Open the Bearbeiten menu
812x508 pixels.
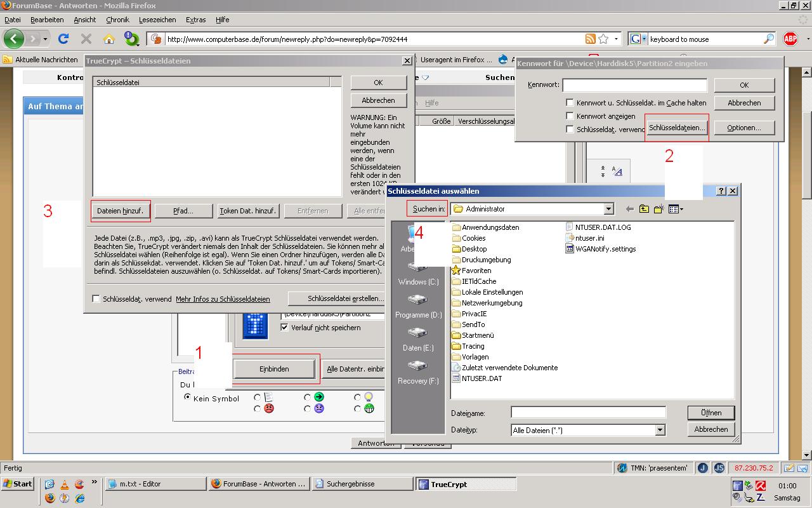pos(47,20)
